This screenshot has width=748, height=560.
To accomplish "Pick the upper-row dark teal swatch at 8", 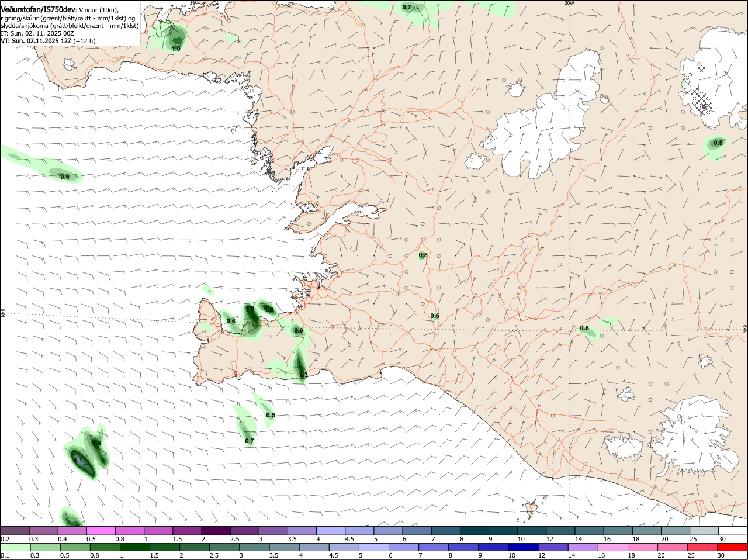I will (475, 531).
